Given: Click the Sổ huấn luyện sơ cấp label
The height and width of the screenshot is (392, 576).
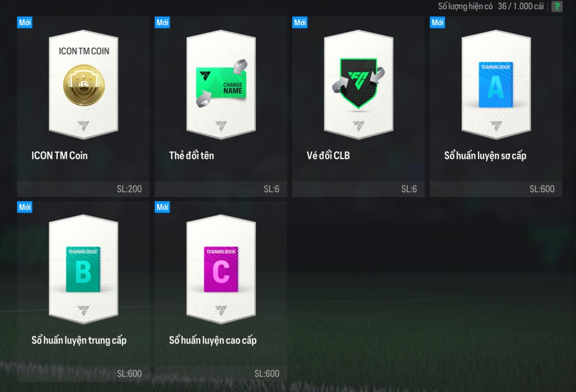Looking at the screenshot, I should point(485,156).
